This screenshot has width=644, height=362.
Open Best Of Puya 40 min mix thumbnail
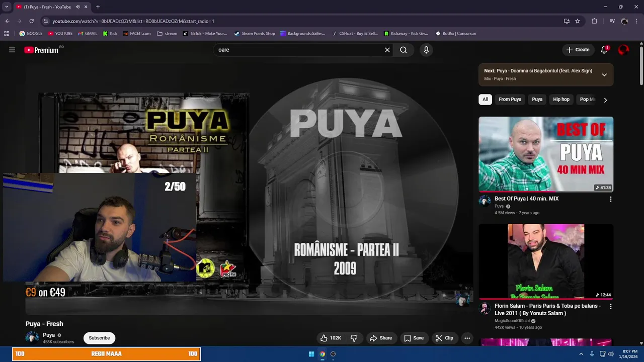pyautogui.click(x=546, y=154)
